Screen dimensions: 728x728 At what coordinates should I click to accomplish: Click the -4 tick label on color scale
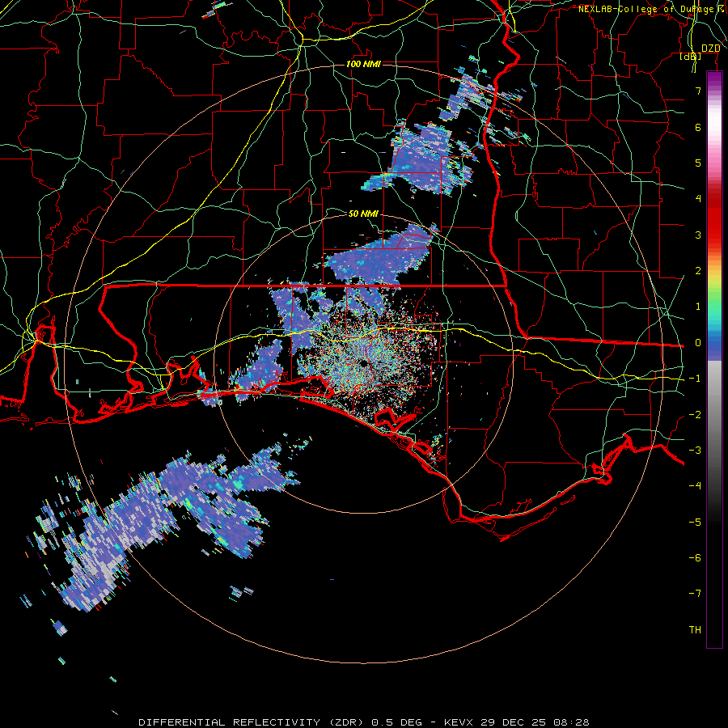pyautogui.click(x=695, y=486)
